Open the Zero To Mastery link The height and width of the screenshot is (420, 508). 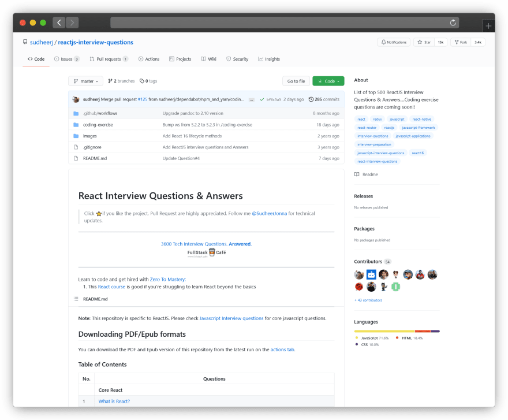click(167, 279)
